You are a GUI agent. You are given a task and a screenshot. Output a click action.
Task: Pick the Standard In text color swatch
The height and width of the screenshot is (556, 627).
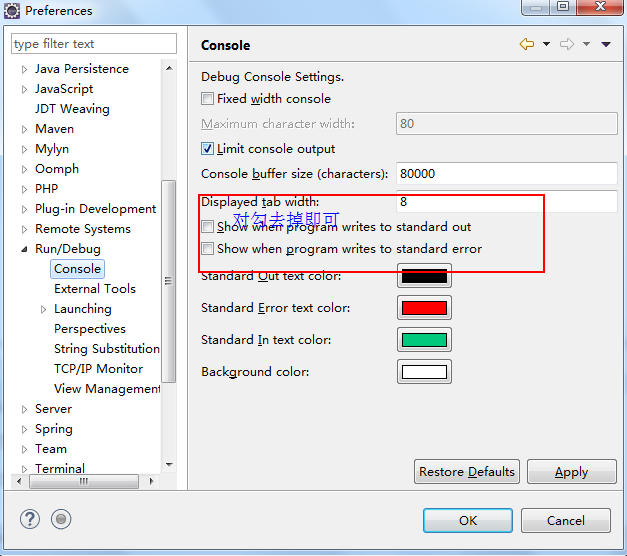click(x=424, y=340)
